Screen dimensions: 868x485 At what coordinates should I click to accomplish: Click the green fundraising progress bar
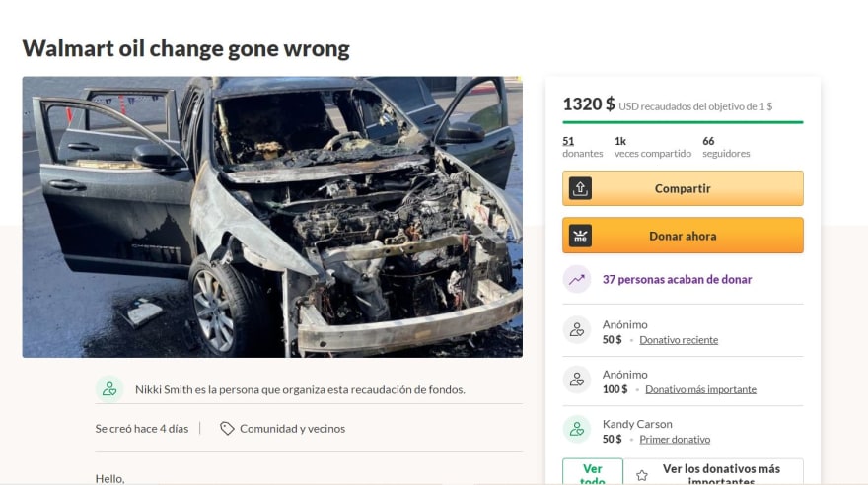(683, 122)
